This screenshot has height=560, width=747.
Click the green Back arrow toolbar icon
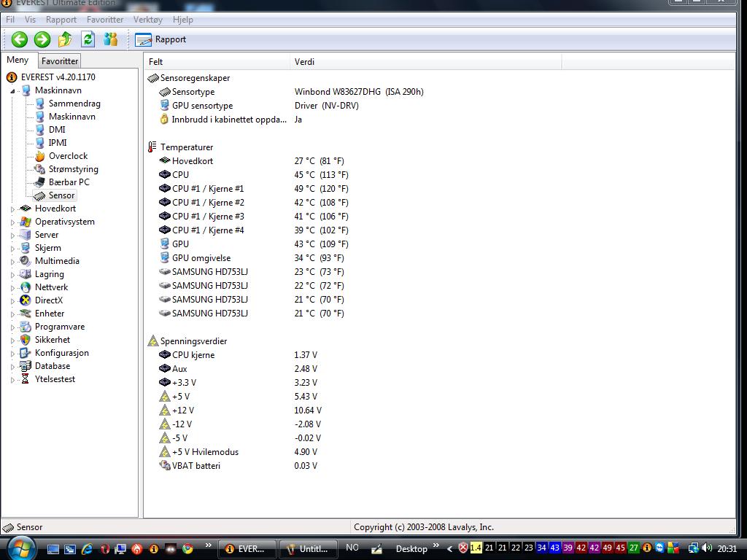20,39
